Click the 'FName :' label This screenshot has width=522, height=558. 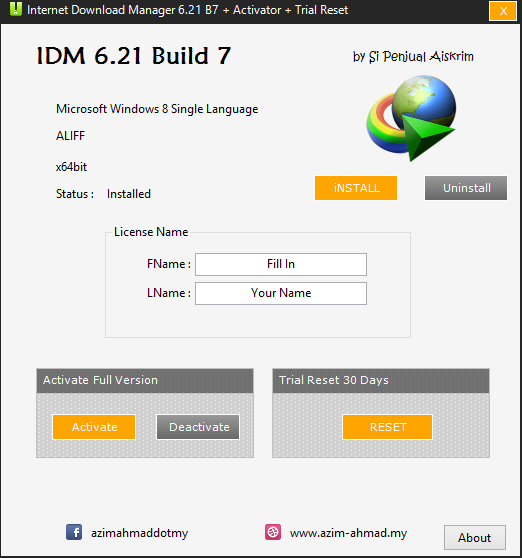click(x=169, y=264)
